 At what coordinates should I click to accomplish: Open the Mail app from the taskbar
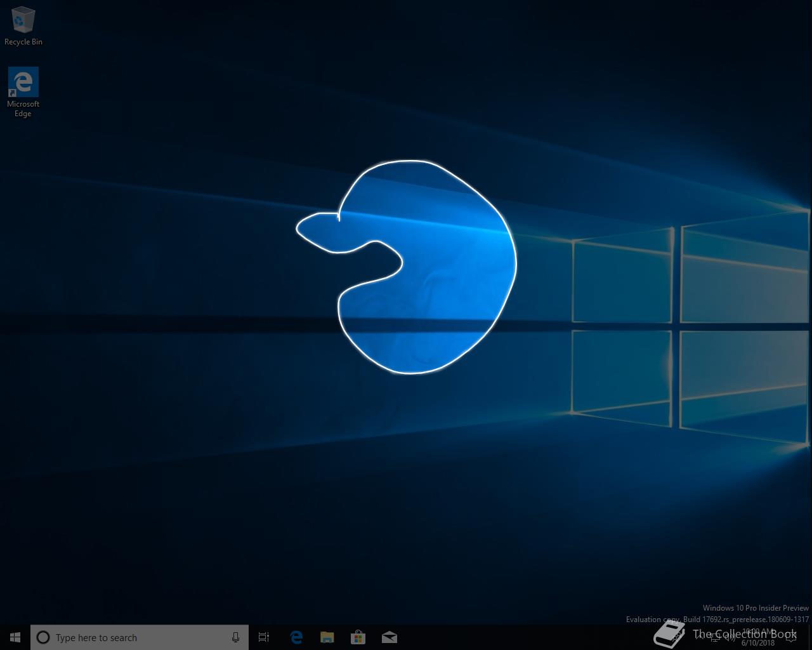390,637
